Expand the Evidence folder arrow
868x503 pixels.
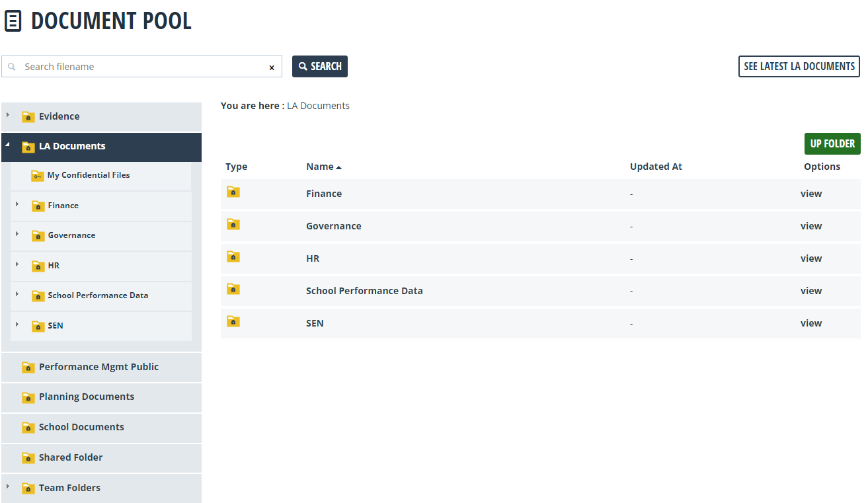pyautogui.click(x=8, y=115)
